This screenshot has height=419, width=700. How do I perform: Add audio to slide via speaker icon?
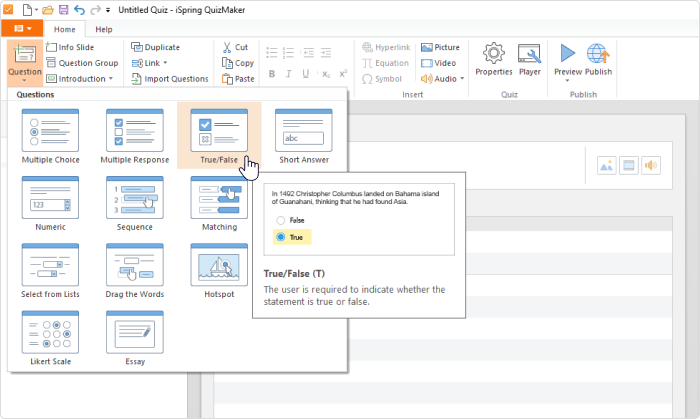(x=651, y=166)
